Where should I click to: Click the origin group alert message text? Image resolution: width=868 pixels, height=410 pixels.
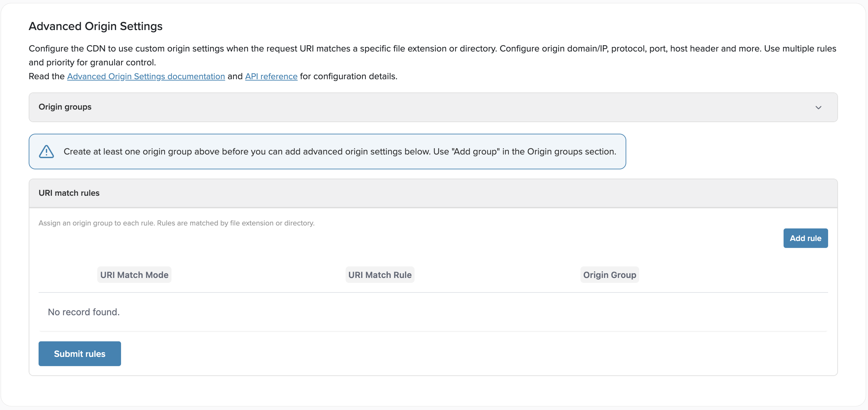coord(340,152)
